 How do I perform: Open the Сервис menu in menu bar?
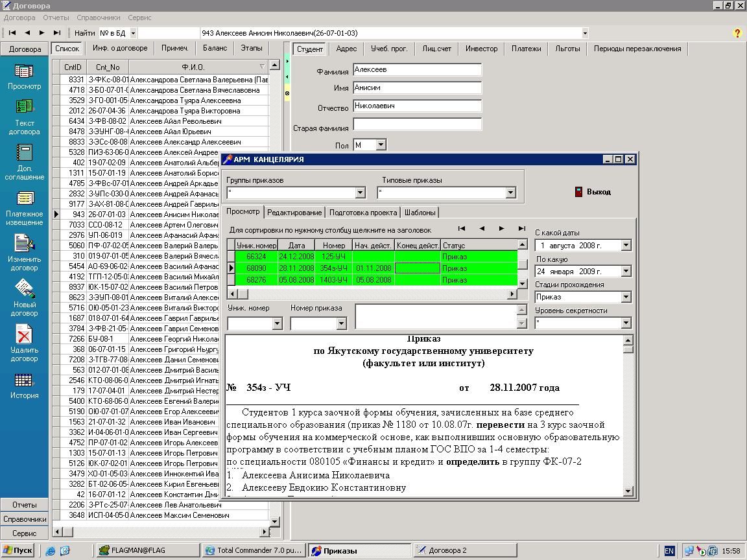coord(139,17)
